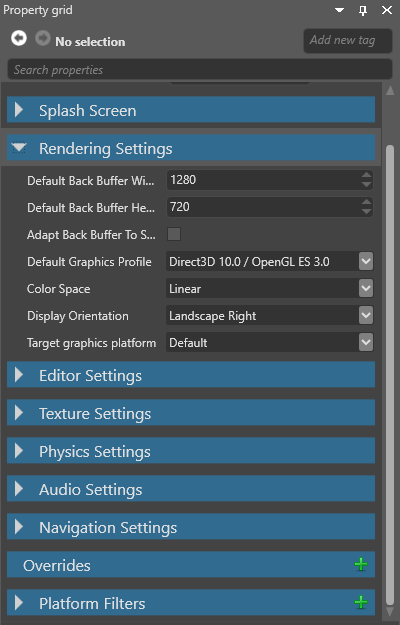Click the vertical scrollbar thumb
Image resolution: width=400 pixels, height=625 pixels.
390,375
